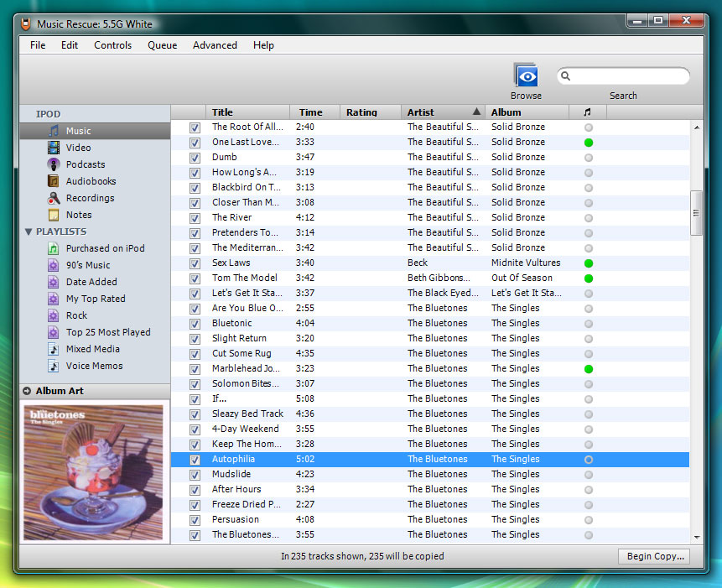
Task: Toggle checkbox for After Hours
Action: pyautogui.click(x=195, y=490)
